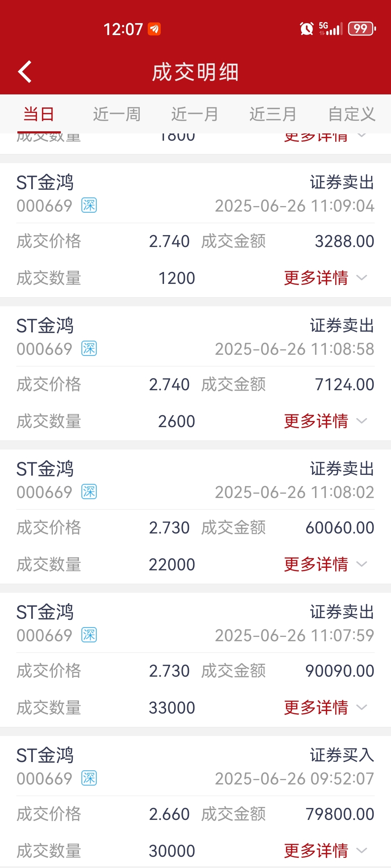Open the 证券买入 ST金鸿 record

pos(195,801)
